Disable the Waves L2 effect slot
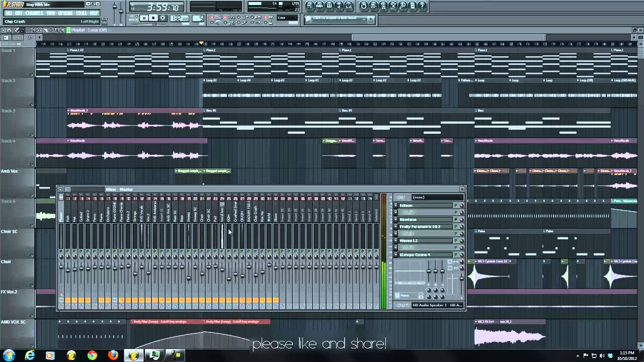Viewport: 644px width, 362px height. (456, 240)
